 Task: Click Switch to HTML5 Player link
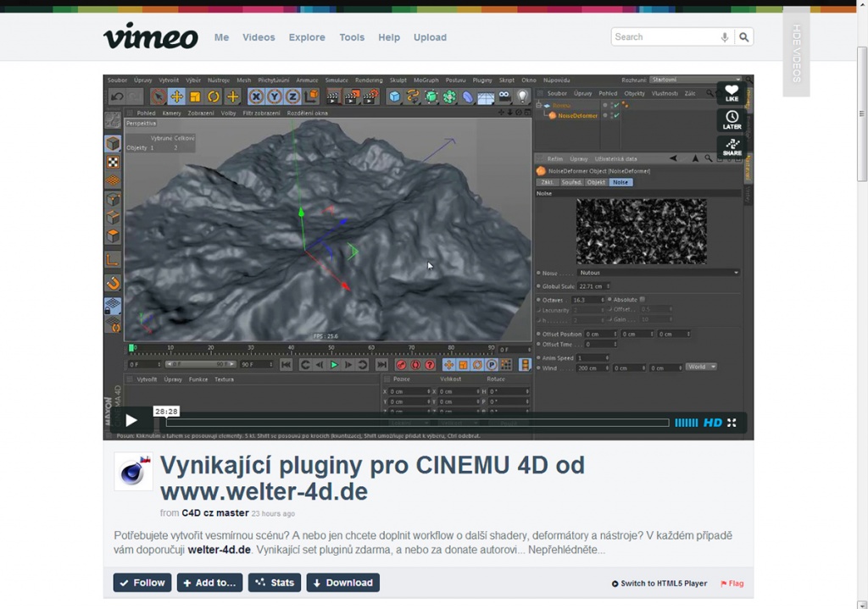pos(659,583)
